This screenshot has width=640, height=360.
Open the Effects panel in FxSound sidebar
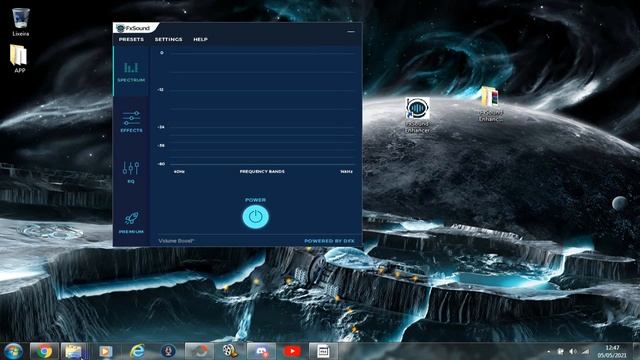tap(131, 121)
